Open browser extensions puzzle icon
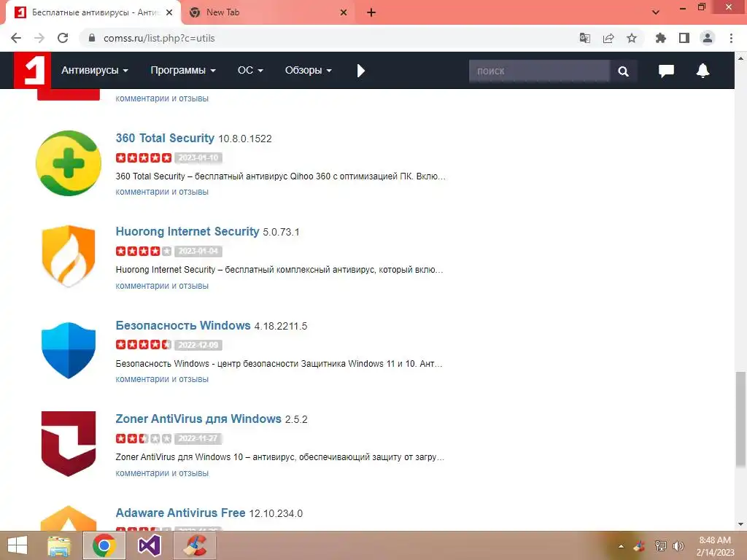The width and height of the screenshot is (747, 560). (x=660, y=38)
